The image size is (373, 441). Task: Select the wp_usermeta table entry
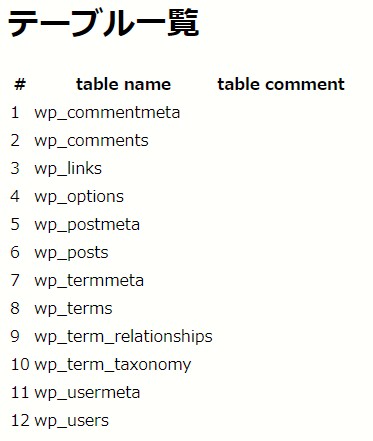click(87, 393)
